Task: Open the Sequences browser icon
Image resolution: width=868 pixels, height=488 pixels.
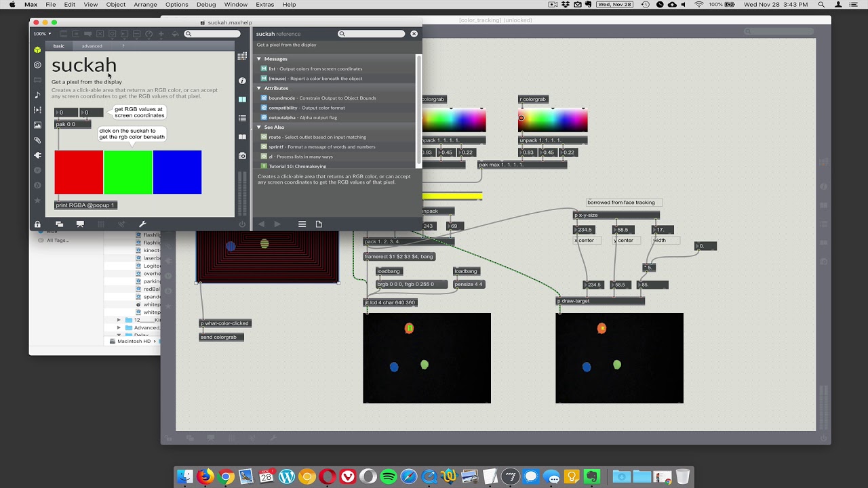Action: (37, 110)
